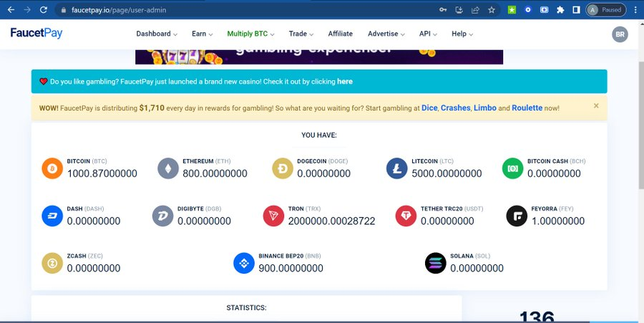Select Bitcoin balance 1000.87000000
Image resolution: width=644 pixels, height=323 pixels.
pyautogui.click(x=102, y=173)
